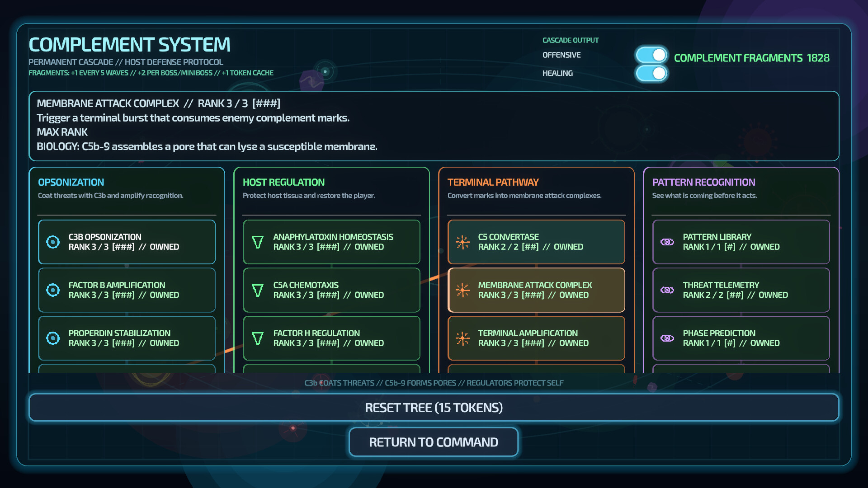The height and width of the screenshot is (488, 868).
Task: Select the C5 Convertase label text
Action: click(x=508, y=237)
